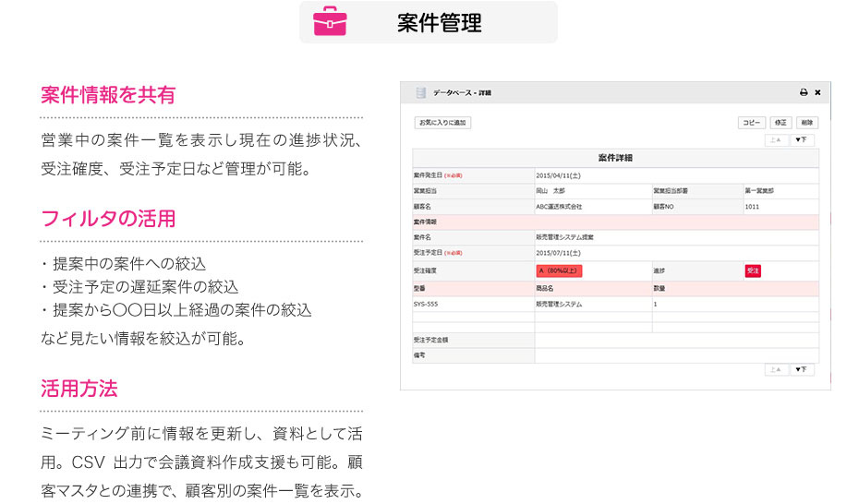
Task: Click the database icon in dialog header
Action: (421, 93)
